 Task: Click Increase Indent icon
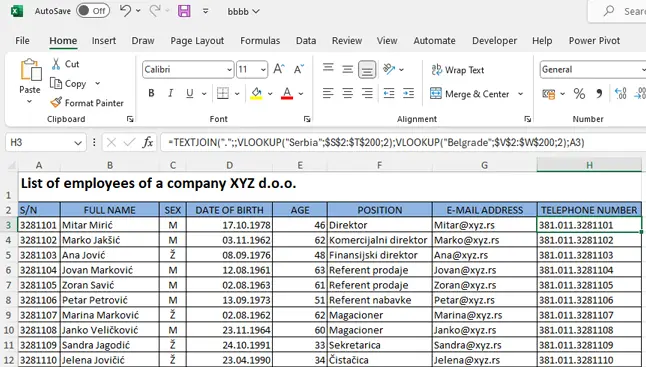click(408, 94)
